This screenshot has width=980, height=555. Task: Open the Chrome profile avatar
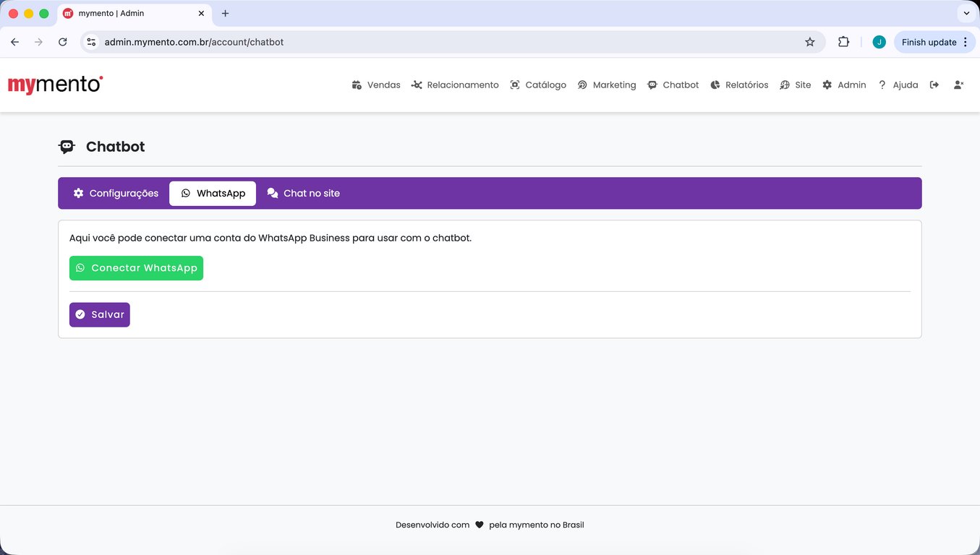[879, 42]
